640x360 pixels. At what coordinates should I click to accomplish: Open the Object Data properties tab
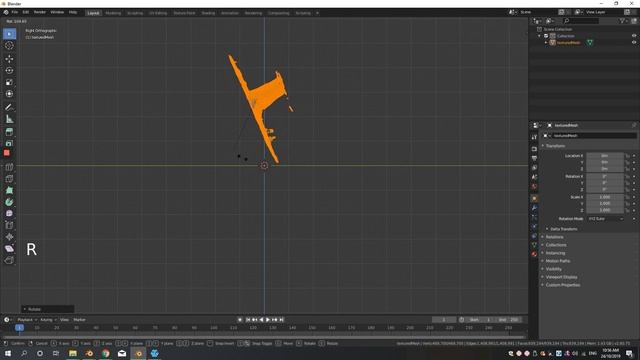[534, 244]
